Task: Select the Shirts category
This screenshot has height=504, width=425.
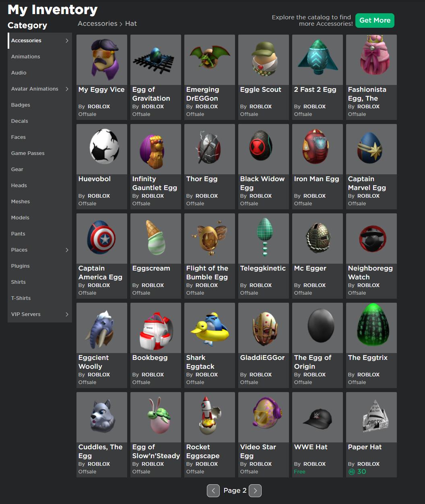Action: (x=40, y=282)
